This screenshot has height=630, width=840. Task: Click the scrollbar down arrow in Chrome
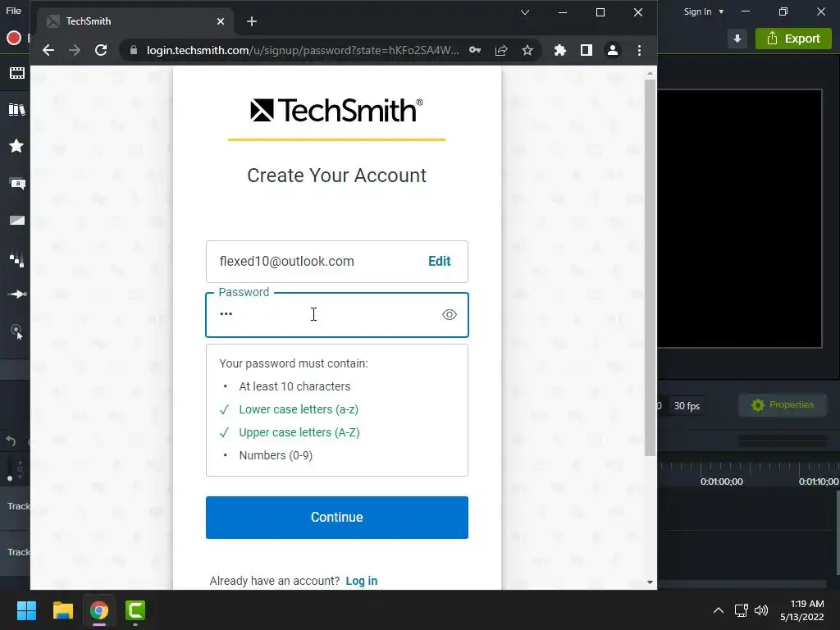(x=650, y=582)
